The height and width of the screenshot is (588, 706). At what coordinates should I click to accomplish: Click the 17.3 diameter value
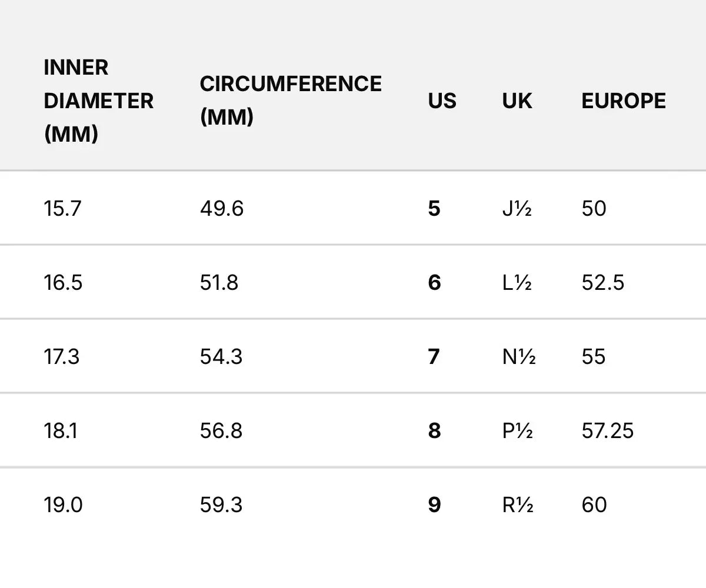tap(61, 357)
